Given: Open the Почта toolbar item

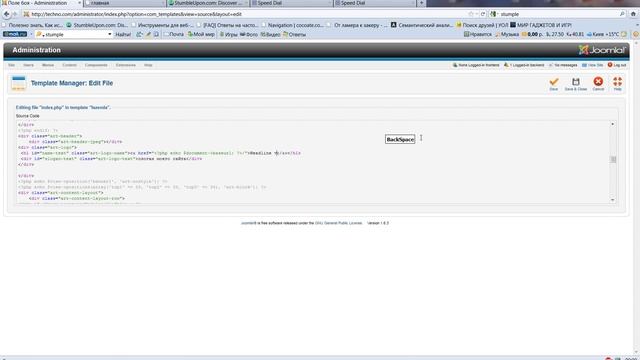Looking at the screenshot, I should pyautogui.click(x=174, y=34).
